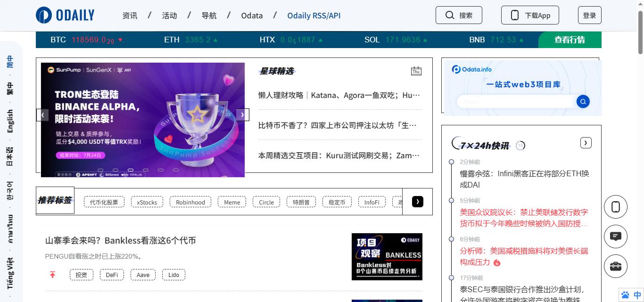Image resolution: width=644 pixels, height=302 pixels.
Task: Select first carousel indicator dot
Action: pos(100,170)
